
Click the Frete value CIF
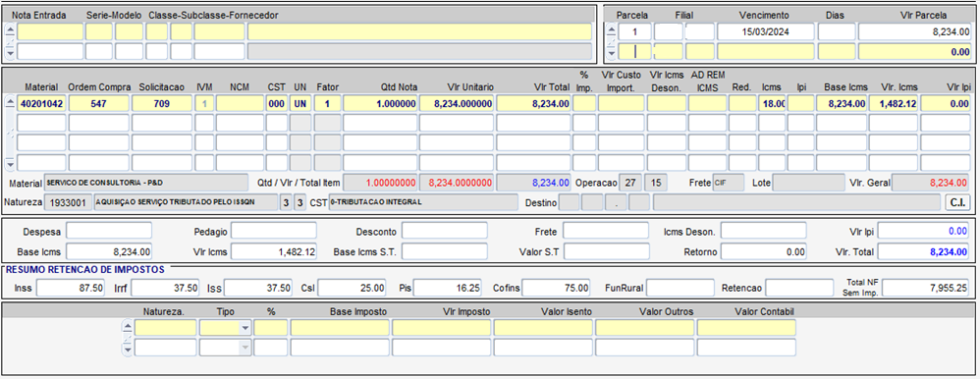(x=729, y=183)
